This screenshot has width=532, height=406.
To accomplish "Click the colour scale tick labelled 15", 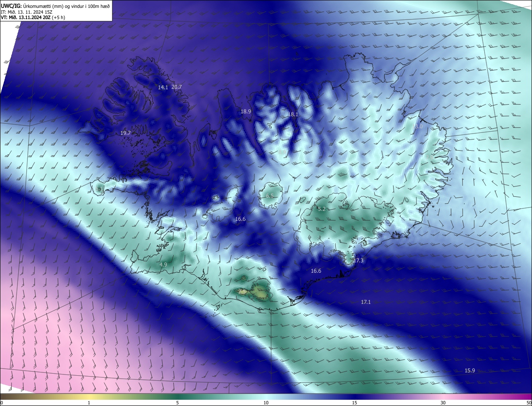I will click(x=355, y=403).
